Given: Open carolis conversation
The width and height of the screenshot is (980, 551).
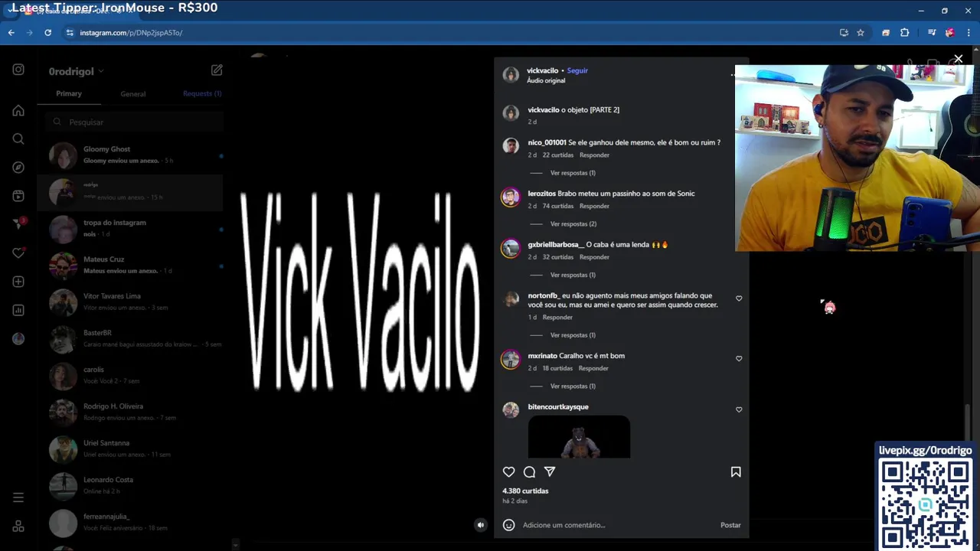Looking at the screenshot, I should [130, 376].
